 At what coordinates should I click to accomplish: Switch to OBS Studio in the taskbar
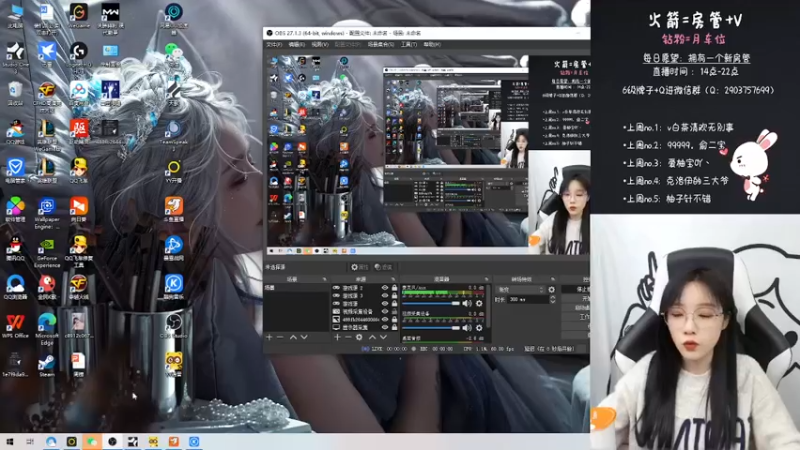click(x=112, y=442)
